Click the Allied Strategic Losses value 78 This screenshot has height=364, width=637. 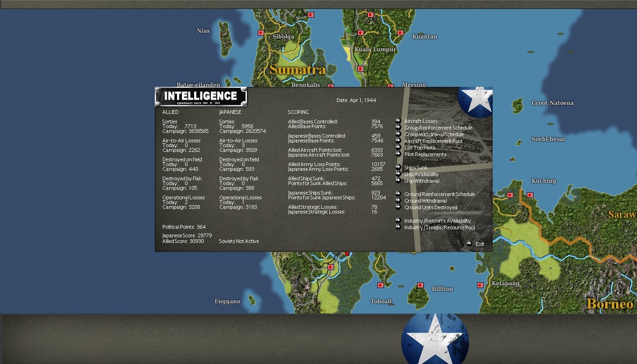coord(374,207)
